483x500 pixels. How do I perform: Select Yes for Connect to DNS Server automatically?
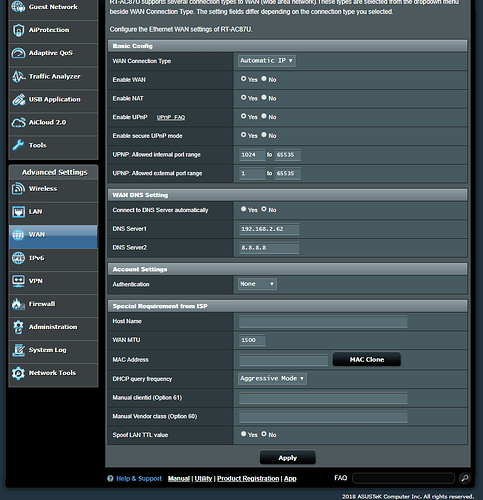[x=244, y=209]
